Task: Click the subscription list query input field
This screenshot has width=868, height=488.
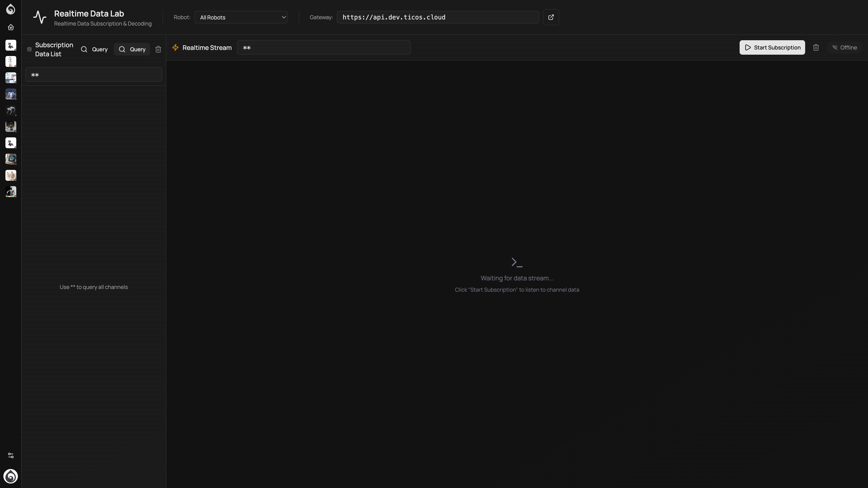Action: point(94,75)
